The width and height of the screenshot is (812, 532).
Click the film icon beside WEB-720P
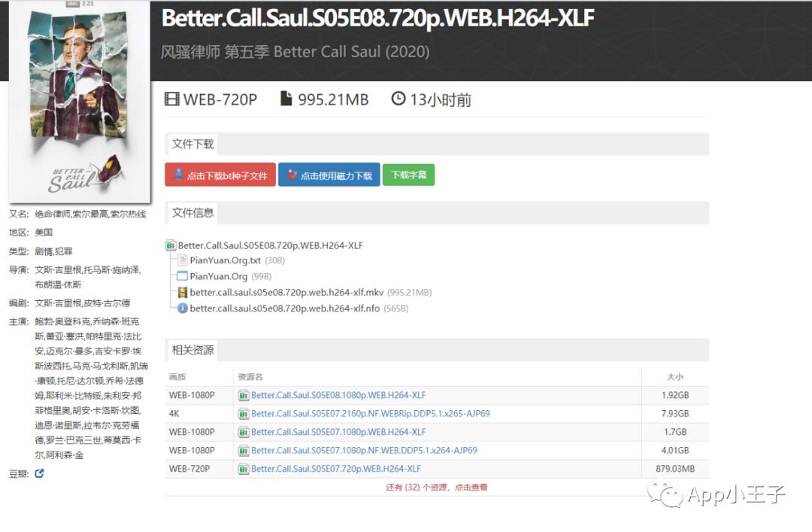(x=171, y=99)
